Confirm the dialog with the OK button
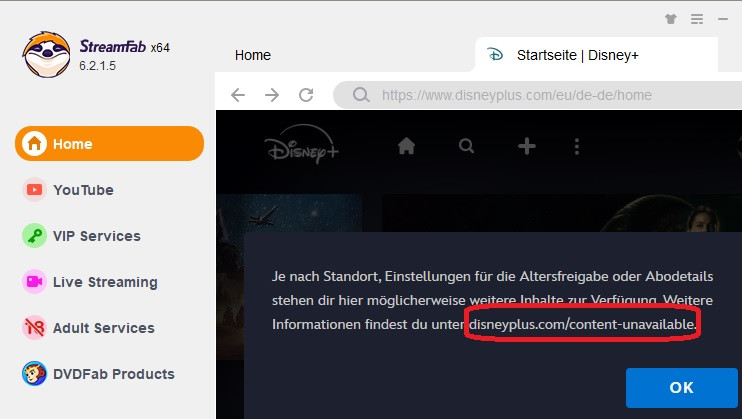Image resolution: width=742 pixels, height=419 pixels. click(x=681, y=388)
